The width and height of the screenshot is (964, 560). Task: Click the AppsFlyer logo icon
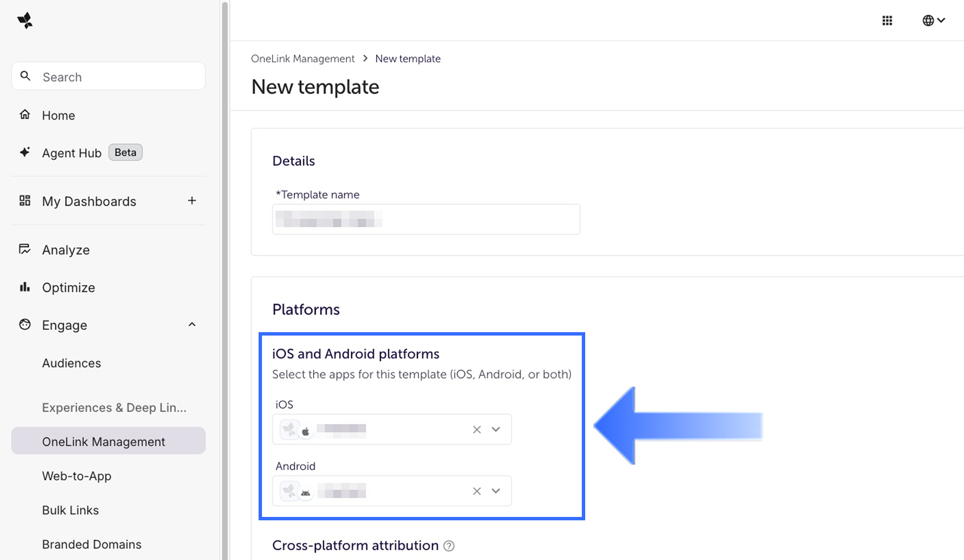(x=25, y=20)
